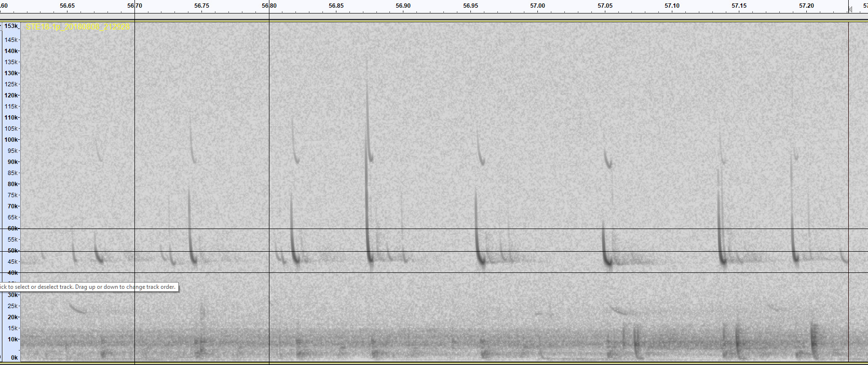Viewport: 868px width, 365px height.
Task: Click the 55k label on the frequency scale
Action: tap(13, 240)
